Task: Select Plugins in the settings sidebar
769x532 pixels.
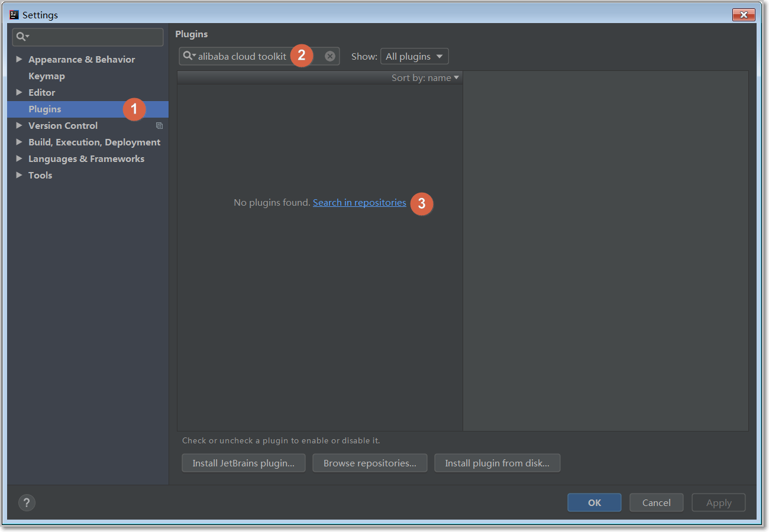Action: pyautogui.click(x=45, y=109)
